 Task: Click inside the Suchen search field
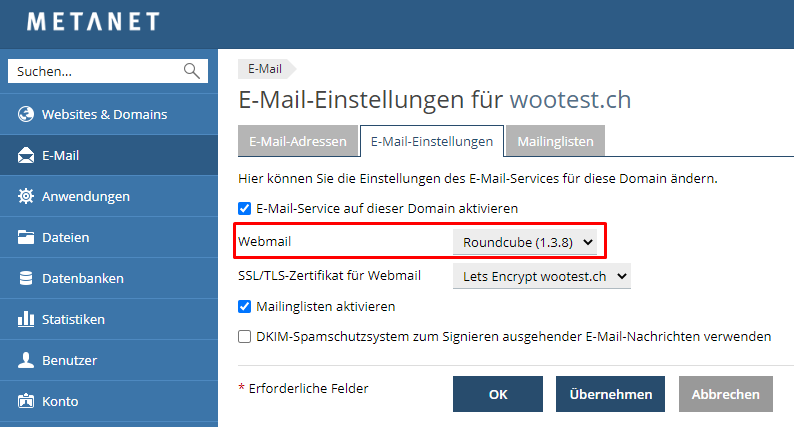[96, 71]
